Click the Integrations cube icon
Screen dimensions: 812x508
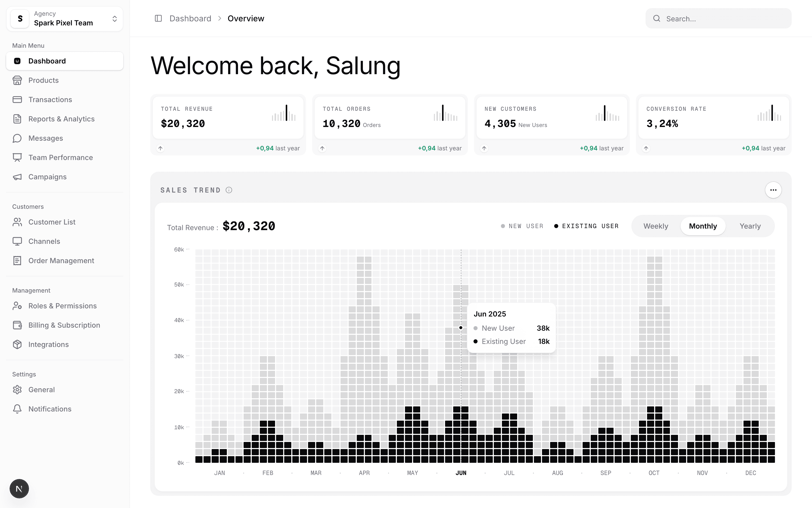(17, 344)
